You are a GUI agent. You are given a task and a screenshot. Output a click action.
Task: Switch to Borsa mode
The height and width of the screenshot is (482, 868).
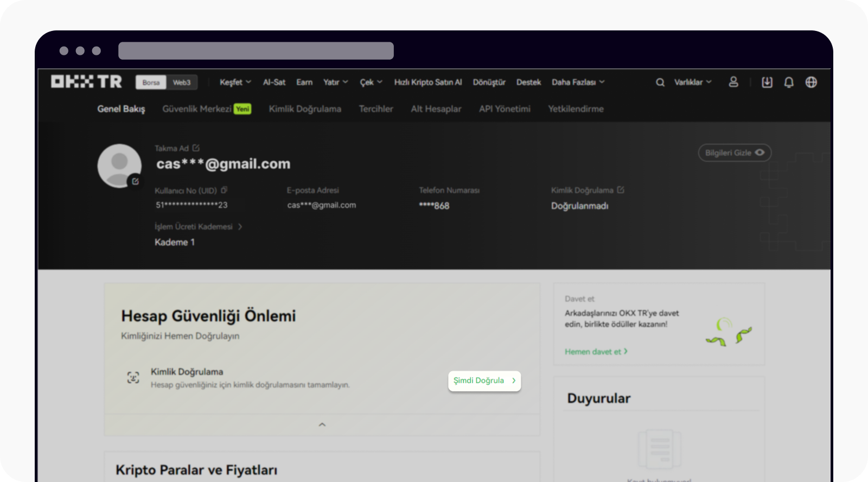point(151,83)
